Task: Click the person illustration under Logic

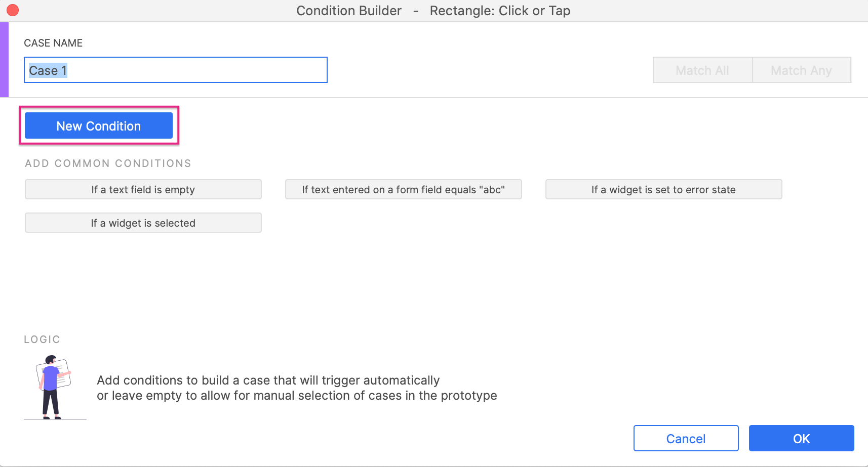Action: [54, 387]
